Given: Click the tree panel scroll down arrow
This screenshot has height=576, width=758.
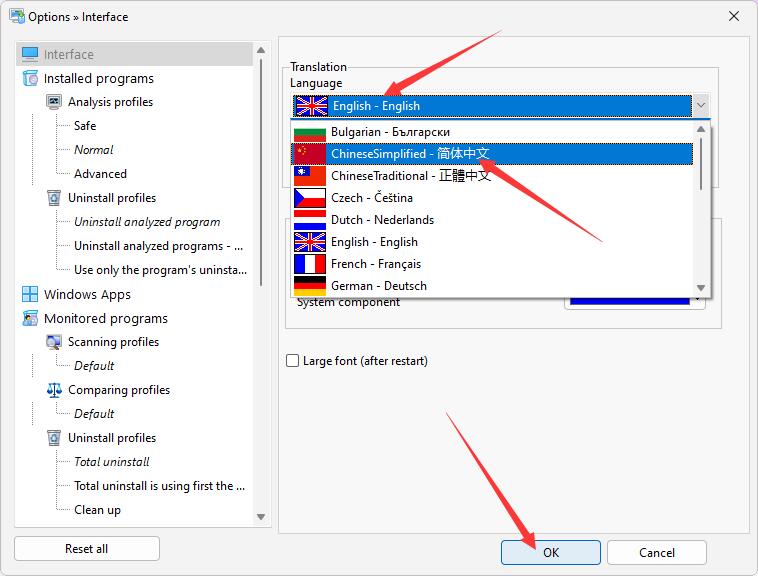Looking at the screenshot, I should coord(261,517).
